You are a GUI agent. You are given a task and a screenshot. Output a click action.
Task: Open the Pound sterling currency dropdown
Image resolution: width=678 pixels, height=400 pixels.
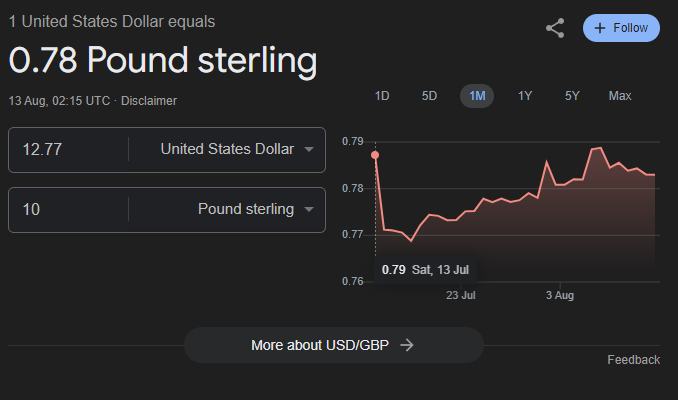(x=227, y=210)
